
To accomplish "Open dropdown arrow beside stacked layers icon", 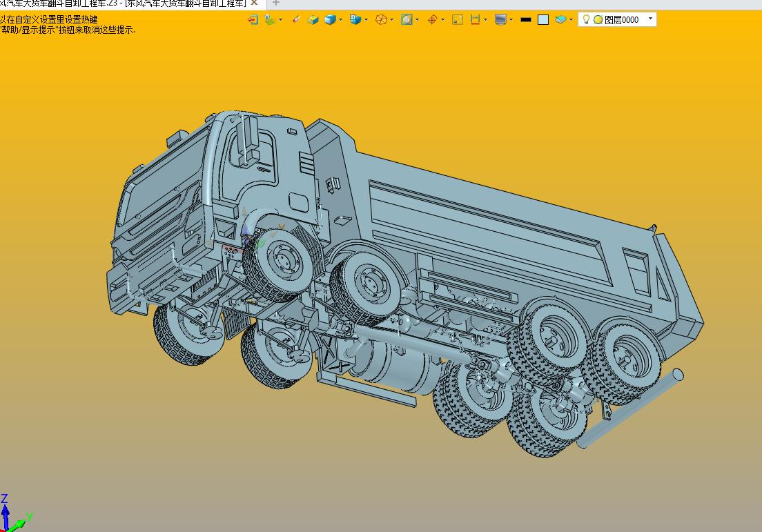I will (571, 20).
